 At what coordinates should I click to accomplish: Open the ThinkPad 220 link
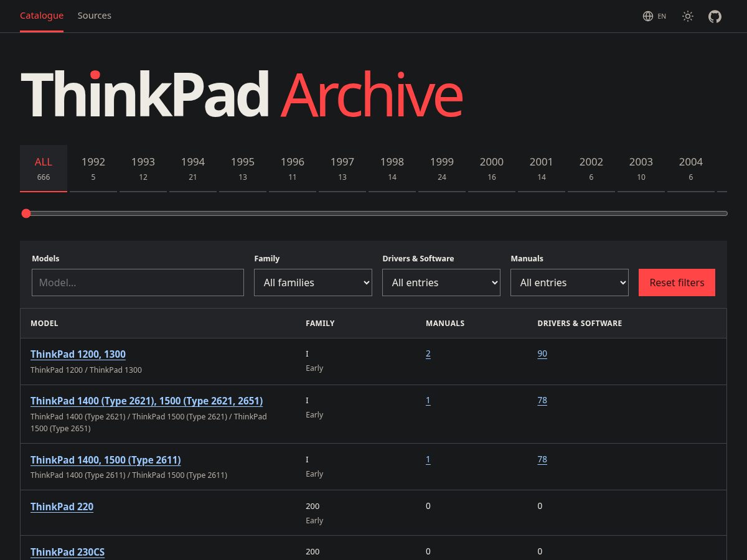(62, 506)
